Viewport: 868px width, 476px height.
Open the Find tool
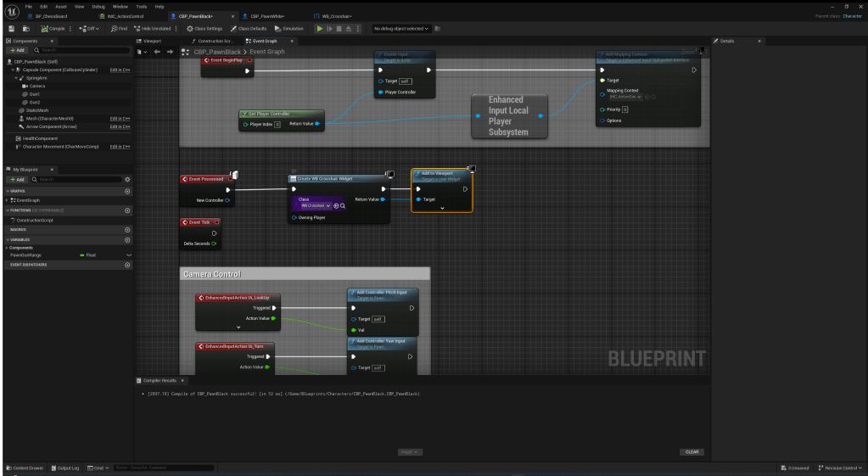click(x=118, y=29)
